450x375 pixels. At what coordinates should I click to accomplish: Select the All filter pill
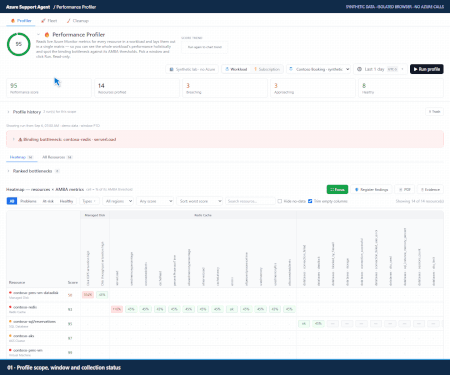point(12,201)
